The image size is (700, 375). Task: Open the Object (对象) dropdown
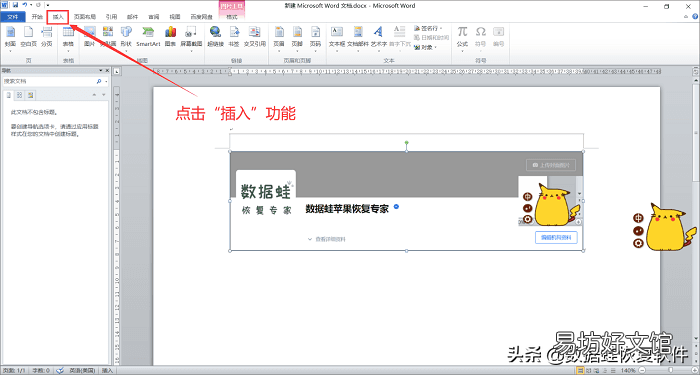[x=425, y=47]
